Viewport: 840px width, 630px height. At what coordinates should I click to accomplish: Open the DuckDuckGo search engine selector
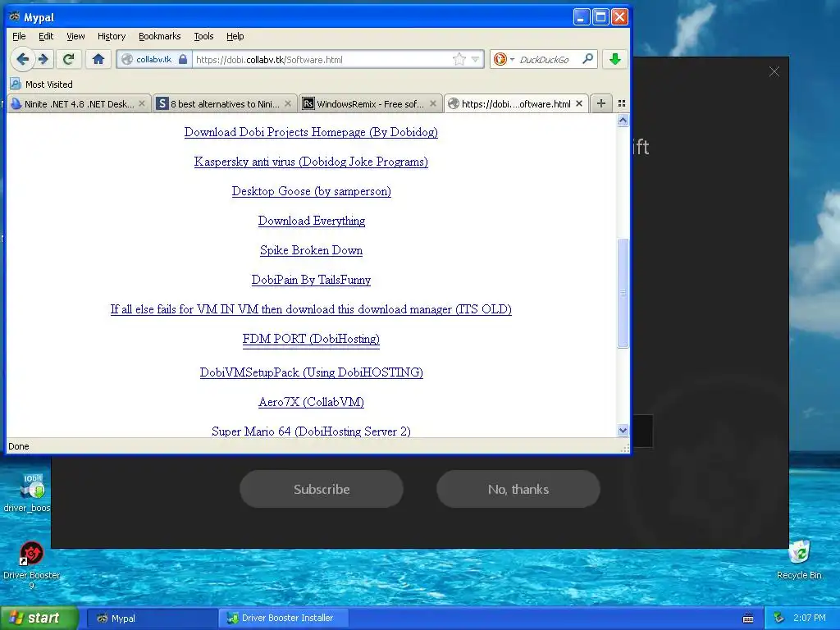[x=504, y=59]
